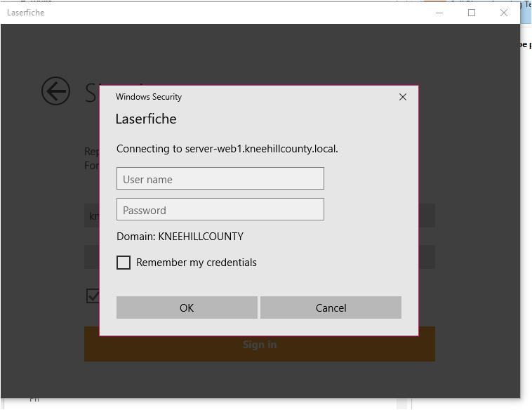Click the Remember my credentials label

[197, 263]
